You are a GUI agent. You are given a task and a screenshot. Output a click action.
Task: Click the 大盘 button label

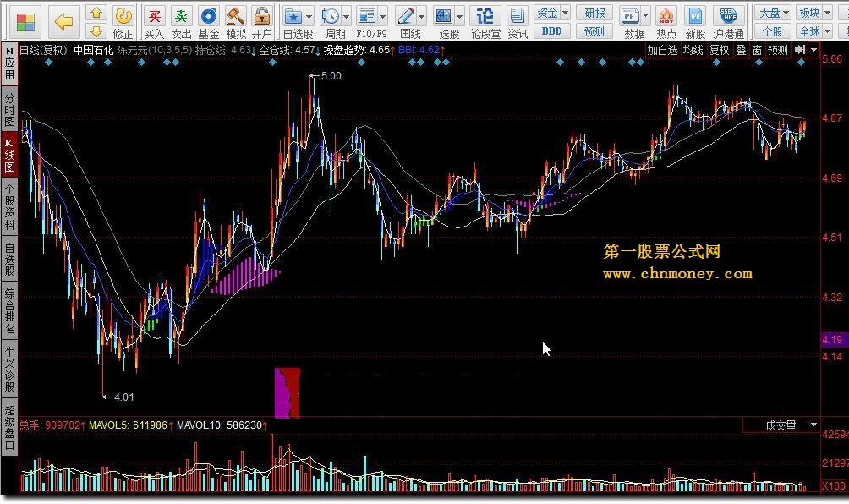[769, 13]
